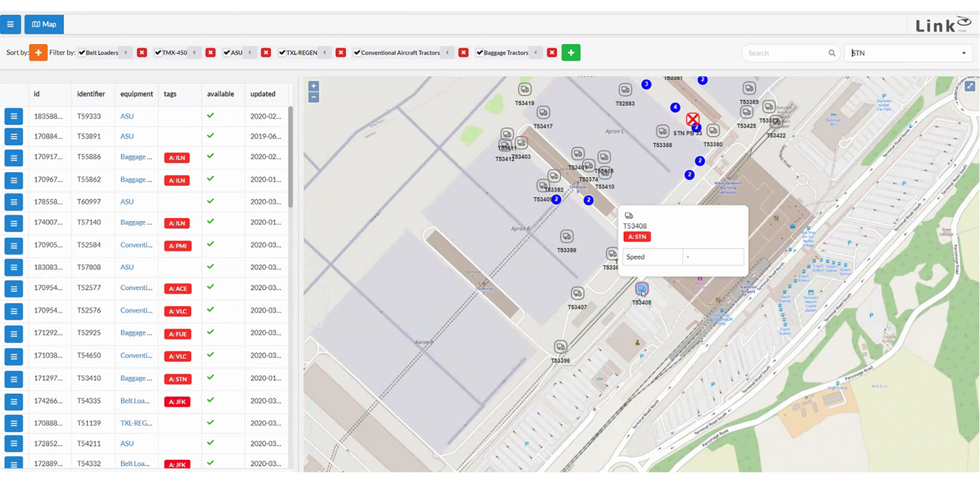Sort table by identifier column header

point(91,94)
